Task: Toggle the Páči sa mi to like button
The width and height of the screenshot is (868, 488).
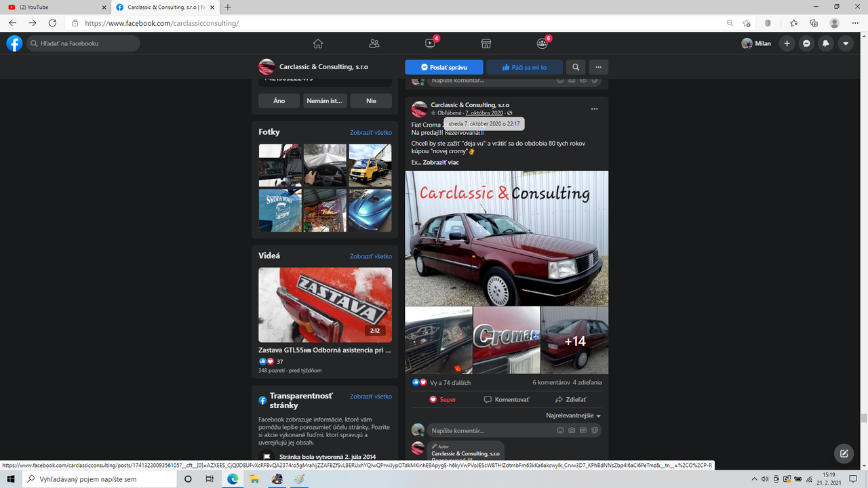Action: pyautogui.click(x=525, y=67)
